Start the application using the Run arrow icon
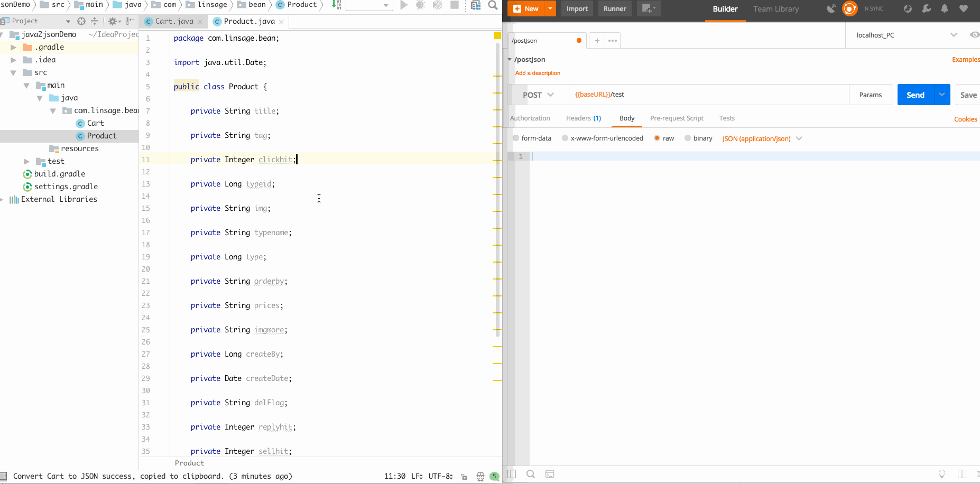Viewport: 980px width, 484px height. (x=404, y=5)
